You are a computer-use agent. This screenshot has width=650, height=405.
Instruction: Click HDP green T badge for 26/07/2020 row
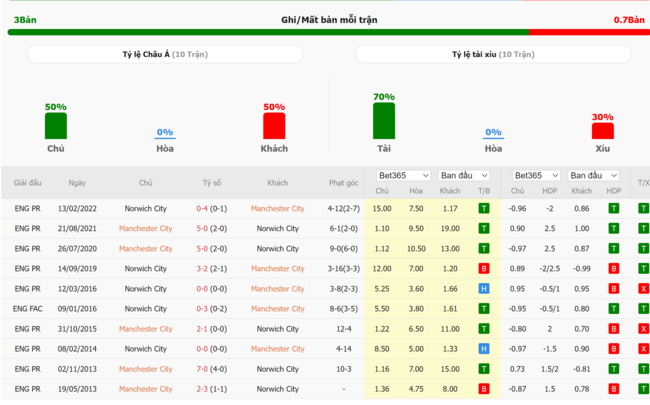click(x=614, y=249)
